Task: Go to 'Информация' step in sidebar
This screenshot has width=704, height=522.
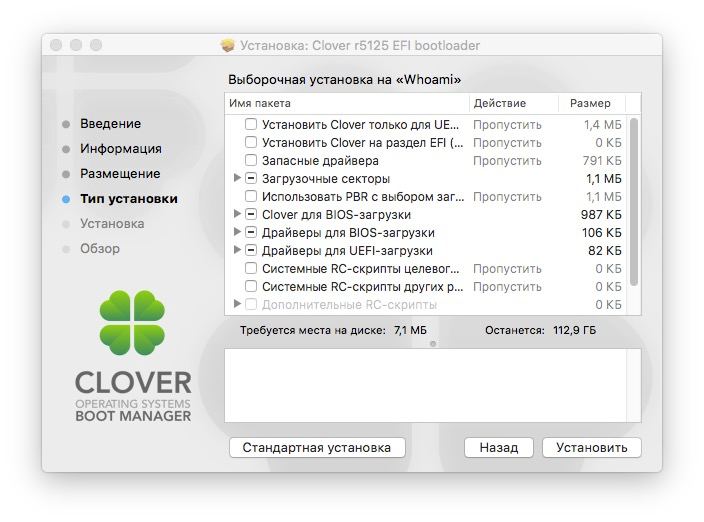Action: coord(121,149)
